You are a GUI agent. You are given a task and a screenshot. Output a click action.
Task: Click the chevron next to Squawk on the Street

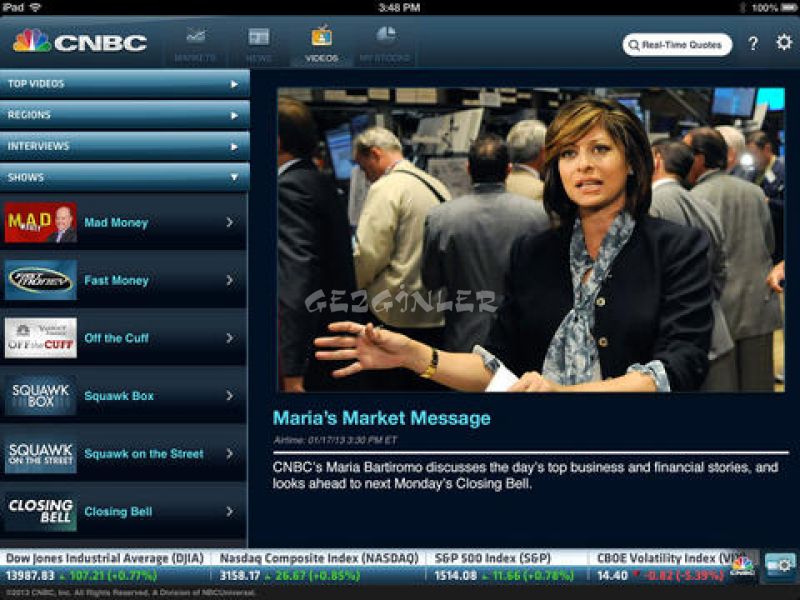tap(230, 454)
